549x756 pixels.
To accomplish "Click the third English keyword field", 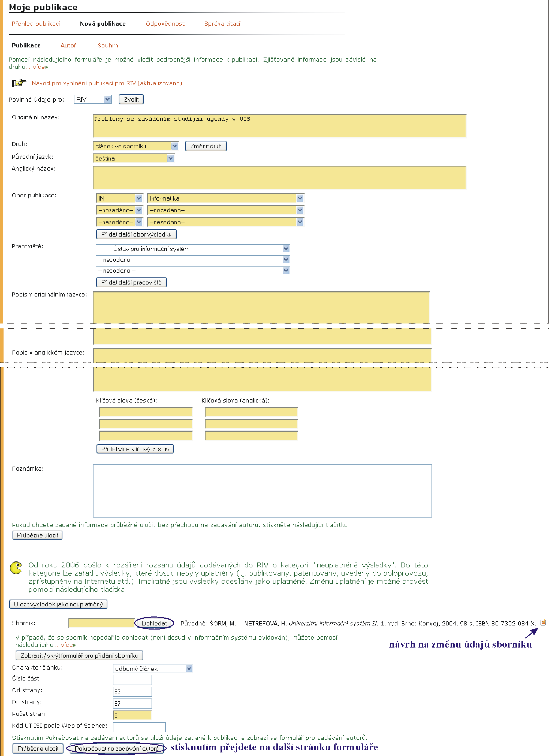I will [251, 436].
